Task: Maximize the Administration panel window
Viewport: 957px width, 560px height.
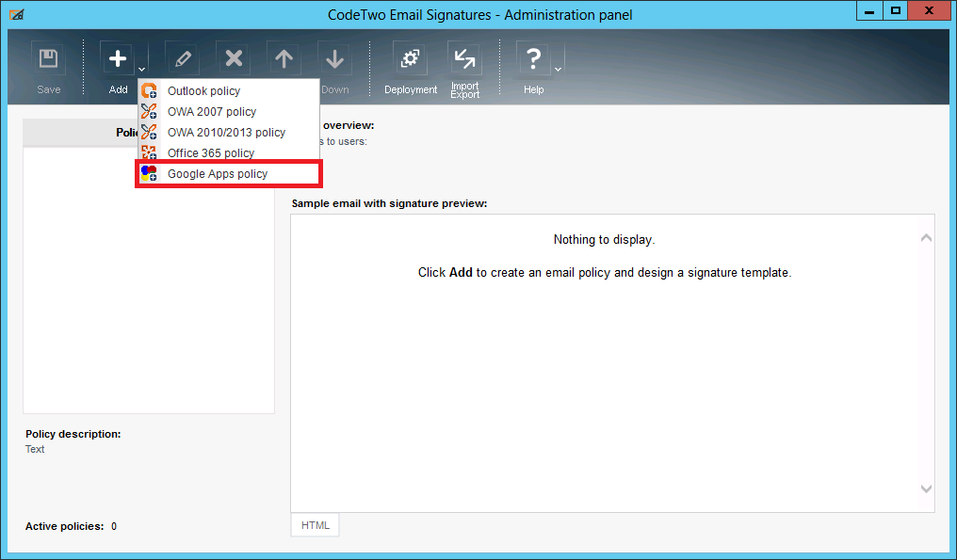Action: [x=896, y=11]
